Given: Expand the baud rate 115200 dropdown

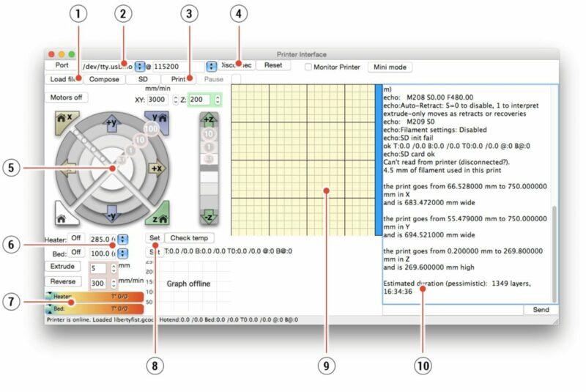Looking at the screenshot, I should tap(212, 66).
